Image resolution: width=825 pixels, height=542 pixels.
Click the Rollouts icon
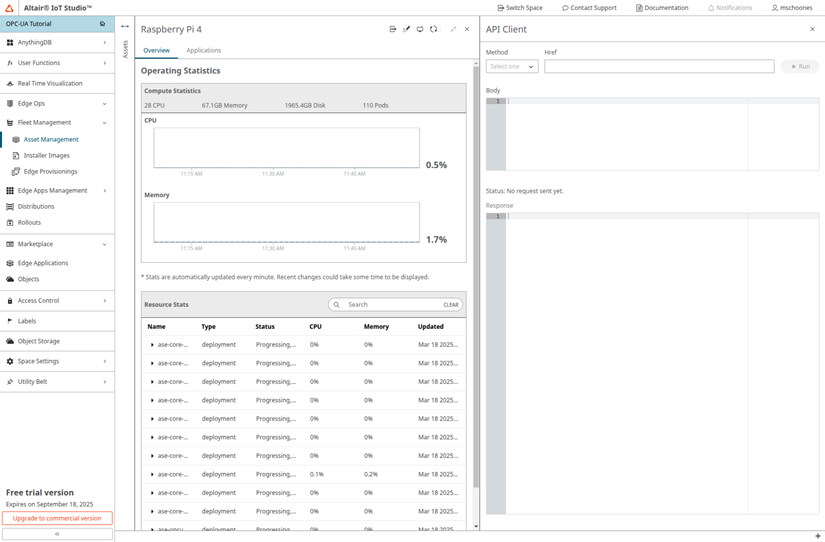(10, 223)
